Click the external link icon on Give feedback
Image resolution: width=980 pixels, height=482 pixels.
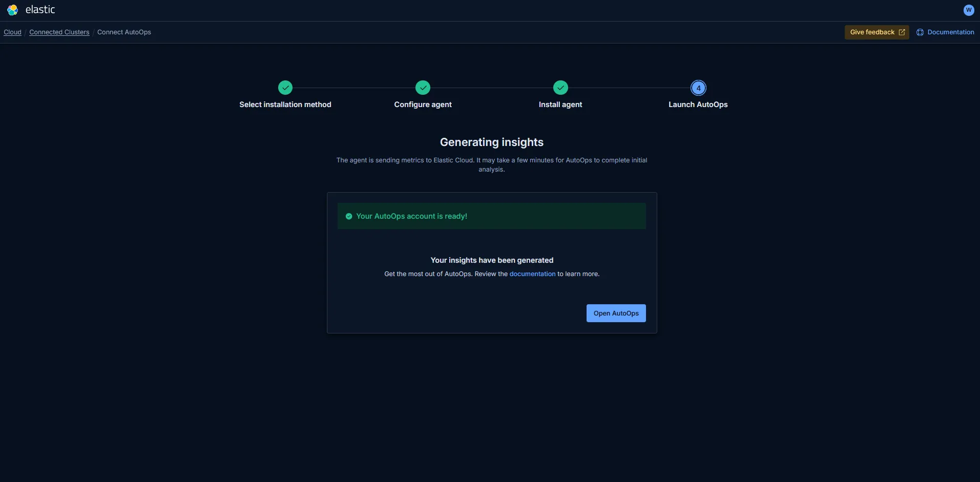point(902,32)
